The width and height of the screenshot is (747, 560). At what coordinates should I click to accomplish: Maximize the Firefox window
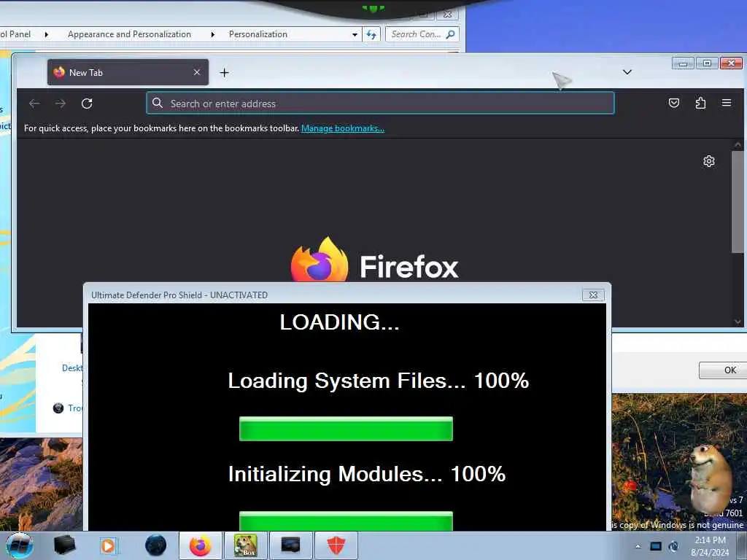tap(707, 63)
